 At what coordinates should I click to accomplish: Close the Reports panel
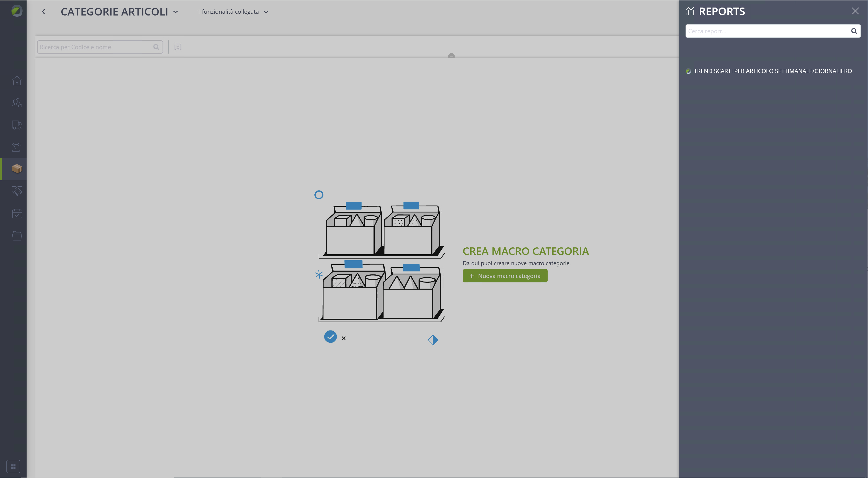pos(855,11)
